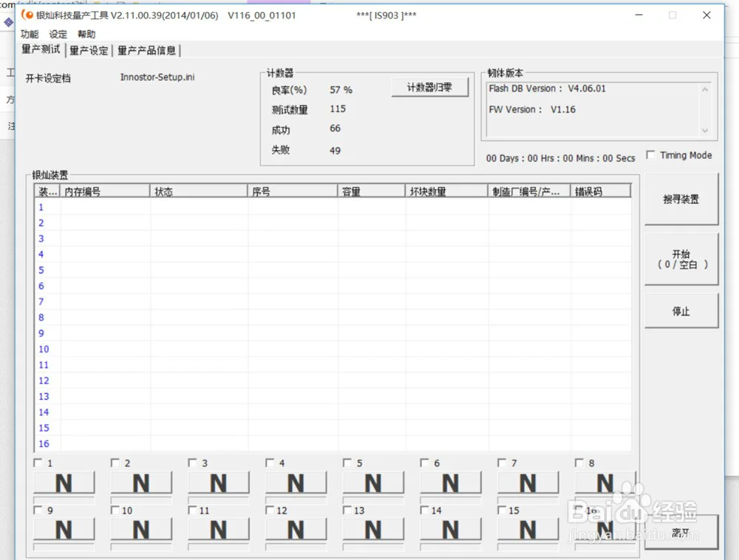Image resolution: width=739 pixels, height=560 pixels.
Task: Click the N status button for port 8
Action: pos(605,482)
